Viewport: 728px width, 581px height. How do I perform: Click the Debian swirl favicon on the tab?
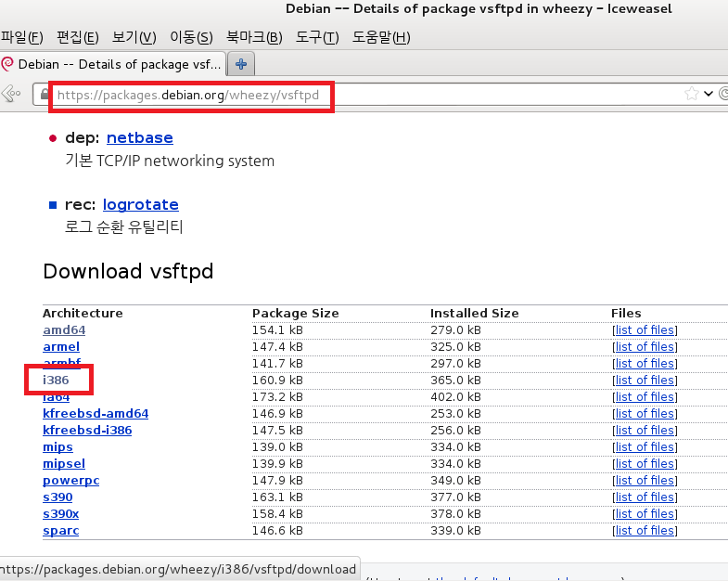[x=7, y=64]
